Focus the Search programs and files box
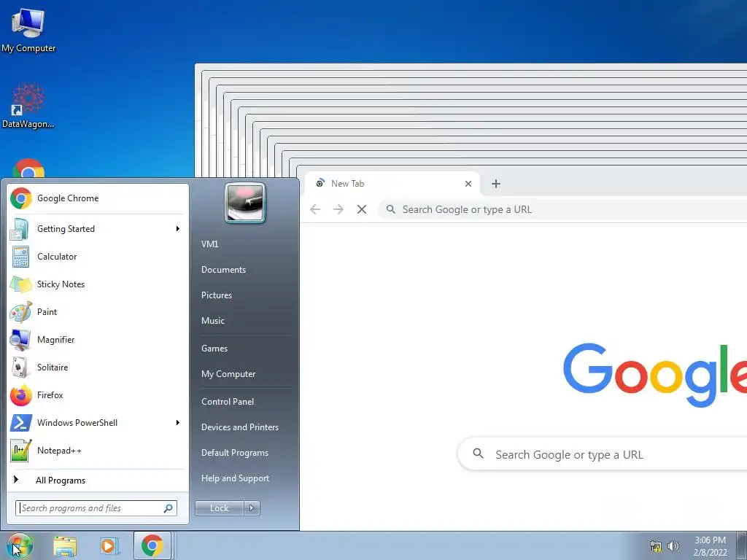This screenshot has height=560, width=747. click(x=96, y=508)
